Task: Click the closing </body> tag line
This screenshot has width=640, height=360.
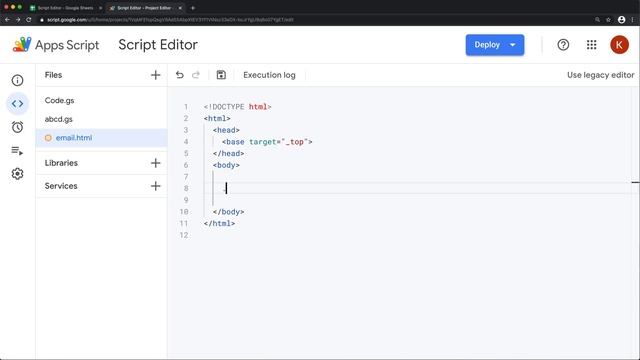Action: pos(229,212)
